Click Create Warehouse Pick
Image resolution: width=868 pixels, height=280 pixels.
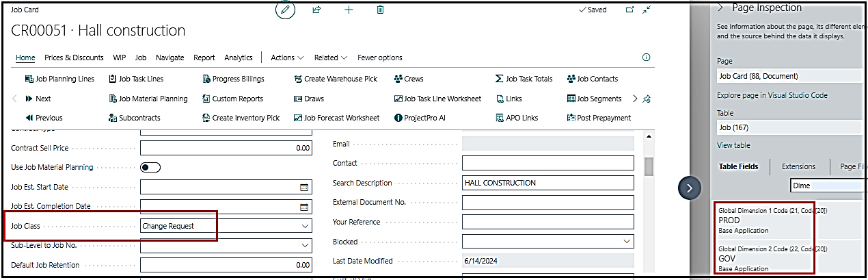point(336,79)
